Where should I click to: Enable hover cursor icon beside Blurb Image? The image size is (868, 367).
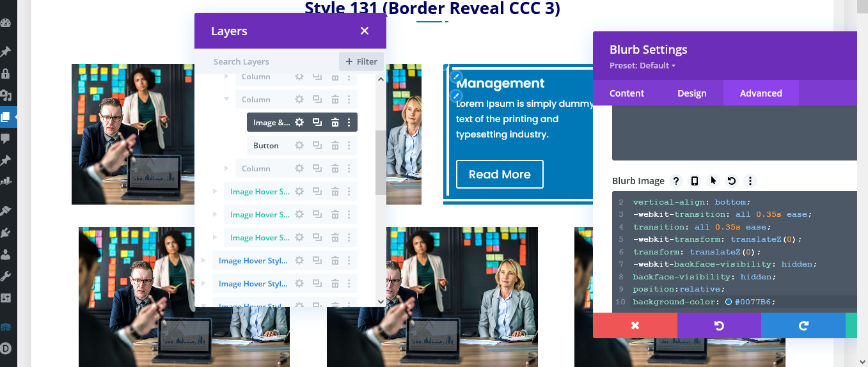[714, 181]
